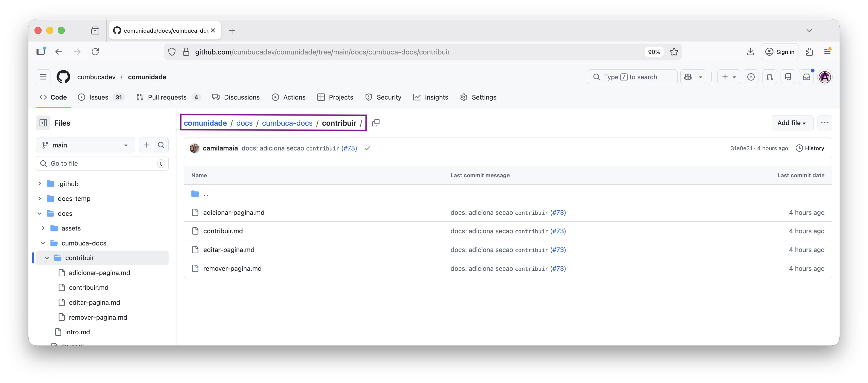This screenshot has width=868, height=383.
Task: Go to docs breadcrumb link
Action: 244,123
